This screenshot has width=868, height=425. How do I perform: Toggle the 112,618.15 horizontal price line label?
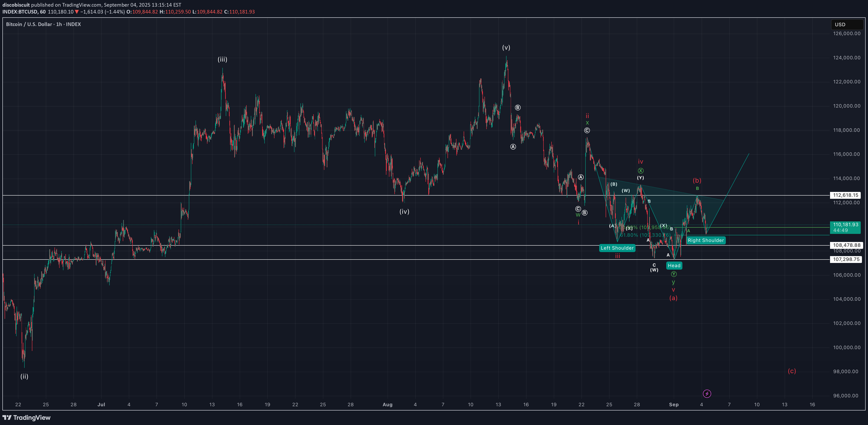click(846, 195)
